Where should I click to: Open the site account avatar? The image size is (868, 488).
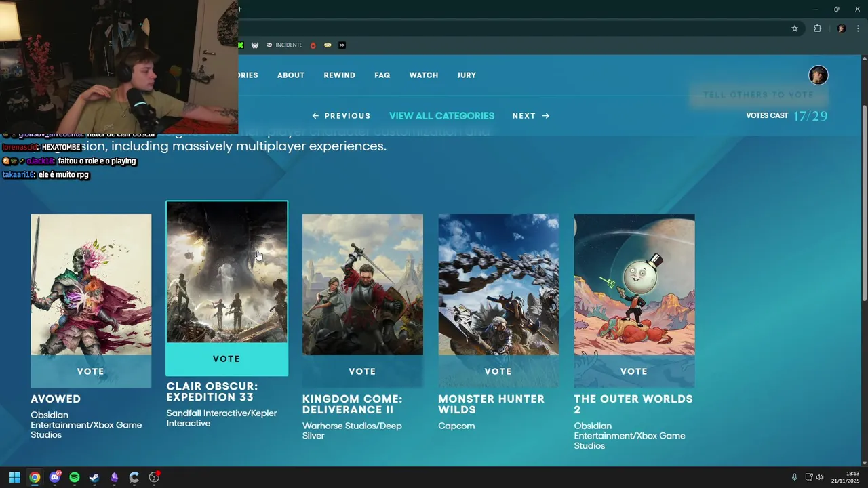click(x=818, y=75)
